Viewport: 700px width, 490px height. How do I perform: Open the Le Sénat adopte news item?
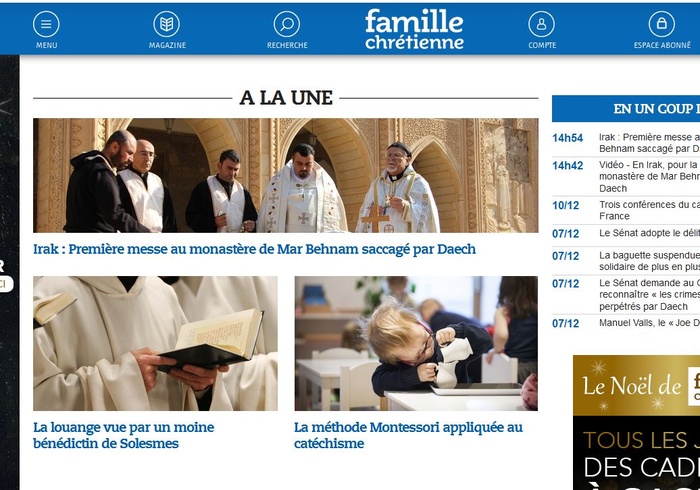coord(626,233)
